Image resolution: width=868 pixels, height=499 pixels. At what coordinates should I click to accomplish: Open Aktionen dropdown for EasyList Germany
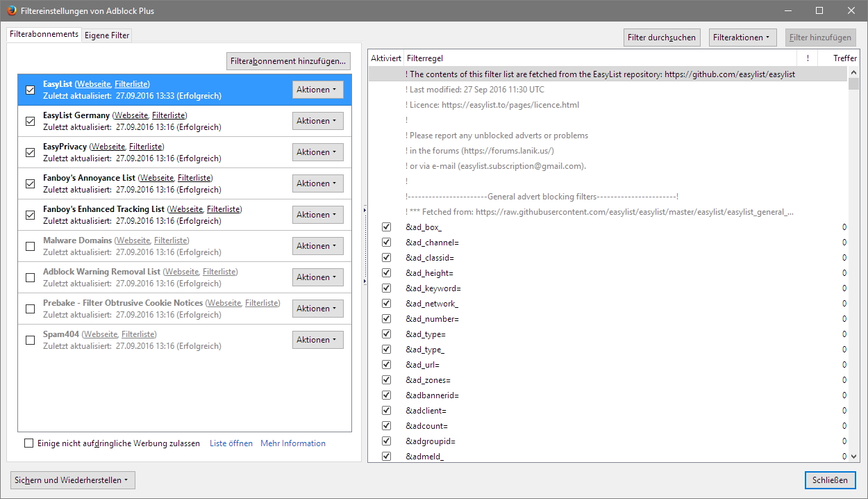click(x=317, y=121)
